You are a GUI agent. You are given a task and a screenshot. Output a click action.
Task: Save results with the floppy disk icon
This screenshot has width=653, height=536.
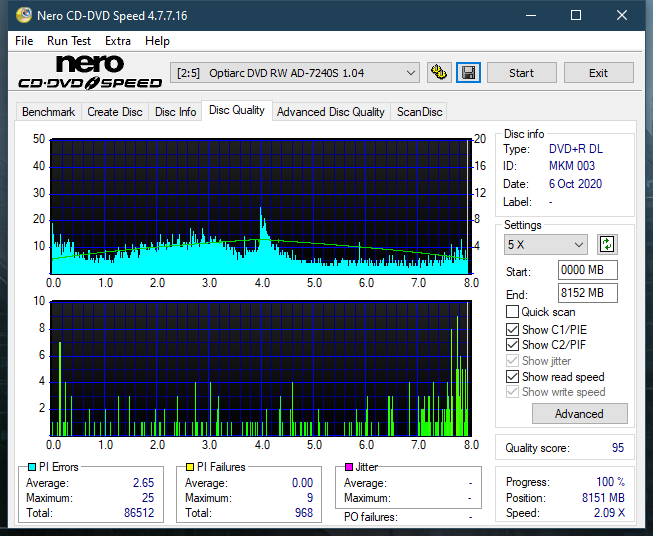469,73
